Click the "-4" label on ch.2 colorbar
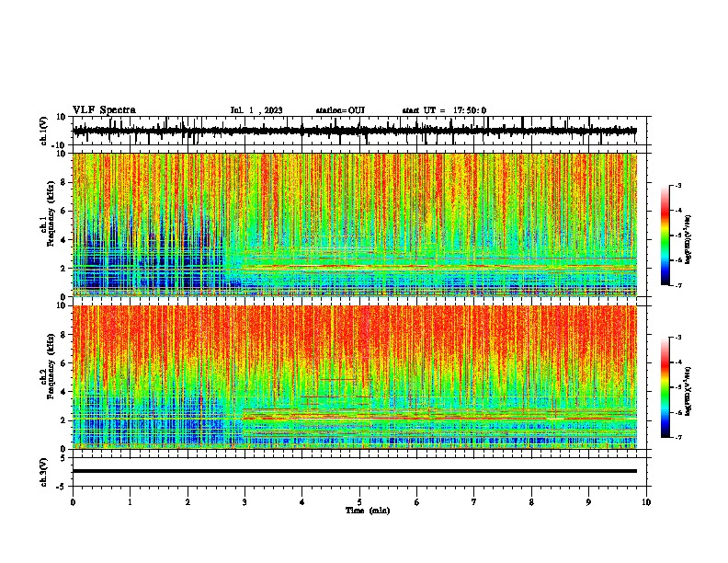 point(677,362)
